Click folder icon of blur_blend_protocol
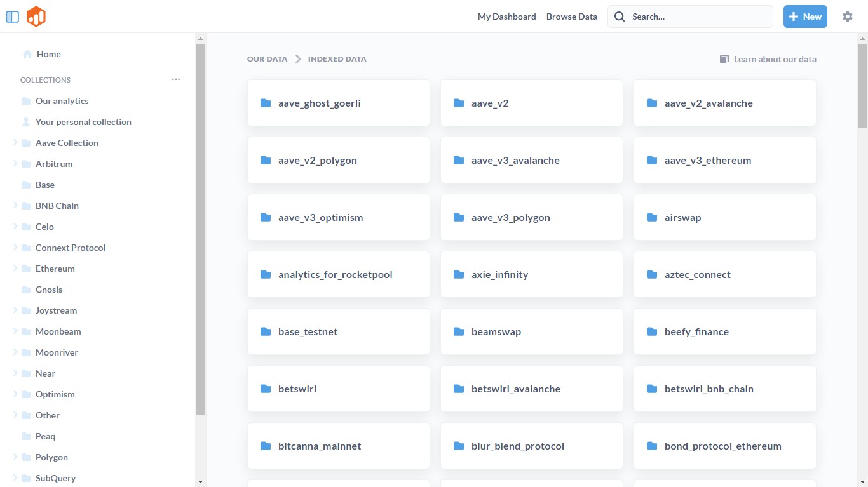This screenshot has height=487, width=868. 459,446
